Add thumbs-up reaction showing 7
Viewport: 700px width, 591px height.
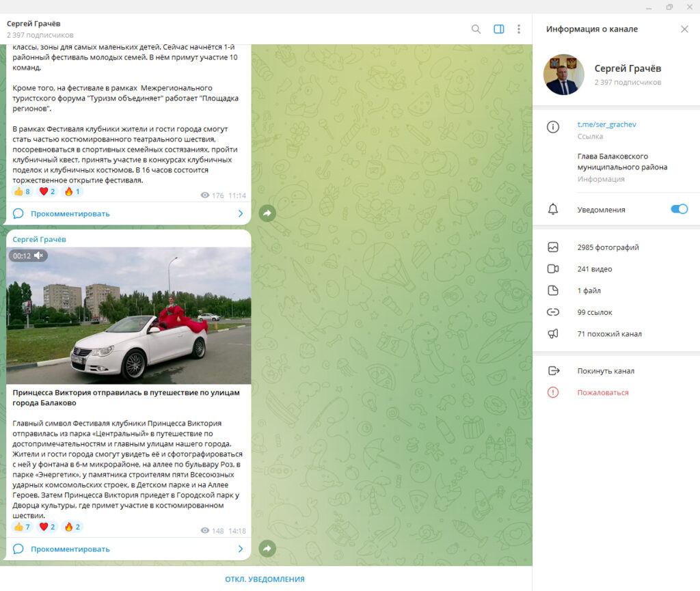click(22, 527)
